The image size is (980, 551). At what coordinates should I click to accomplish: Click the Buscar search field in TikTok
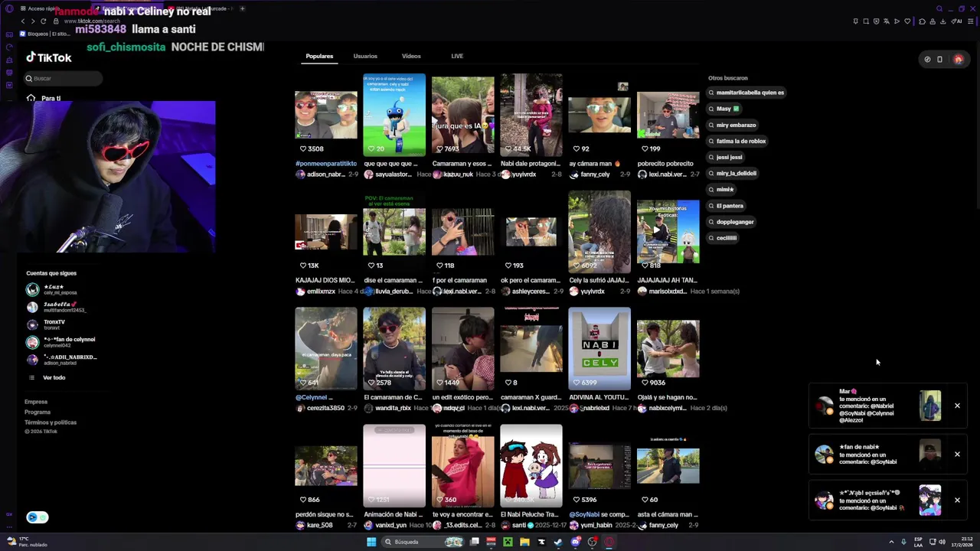point(63,78)
